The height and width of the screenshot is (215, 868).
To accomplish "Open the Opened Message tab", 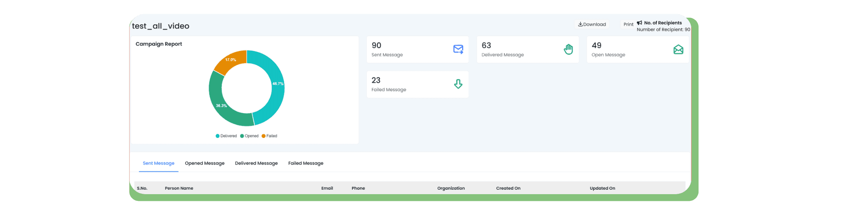I will point(204,163).
